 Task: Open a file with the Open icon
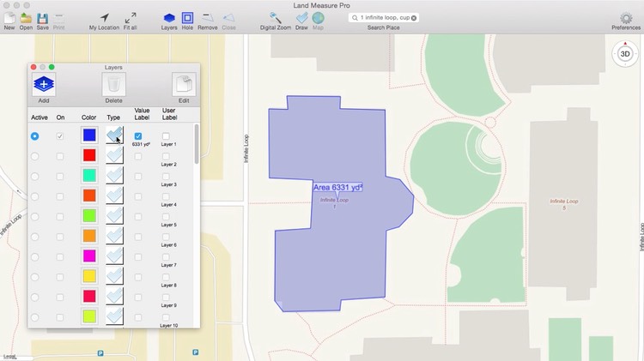[x=26, y=17]
